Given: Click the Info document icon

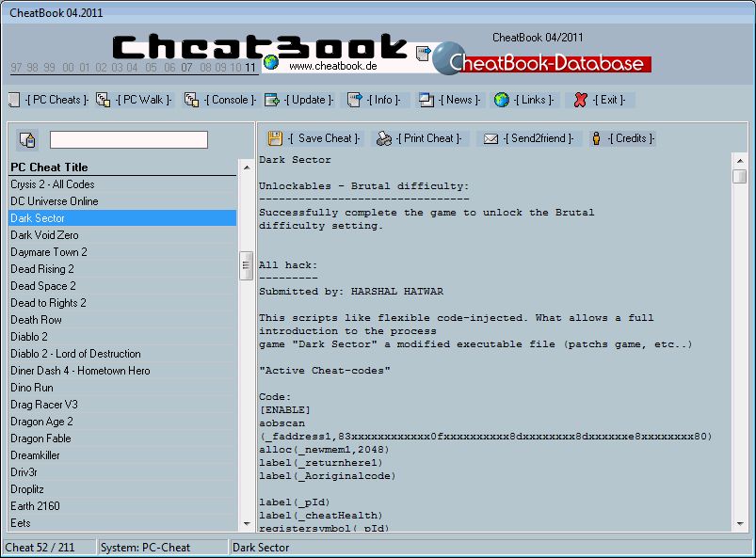Looking at the screenshot, I should point(354,100).
